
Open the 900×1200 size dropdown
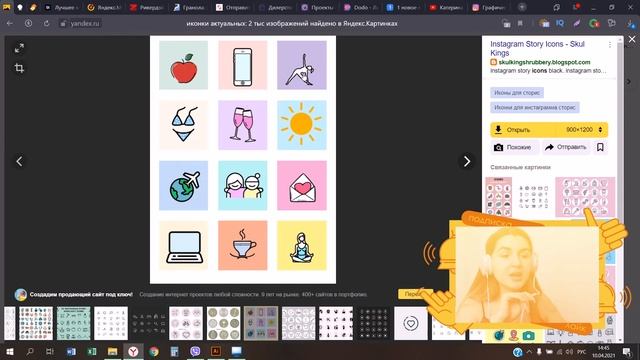point(584,130)
